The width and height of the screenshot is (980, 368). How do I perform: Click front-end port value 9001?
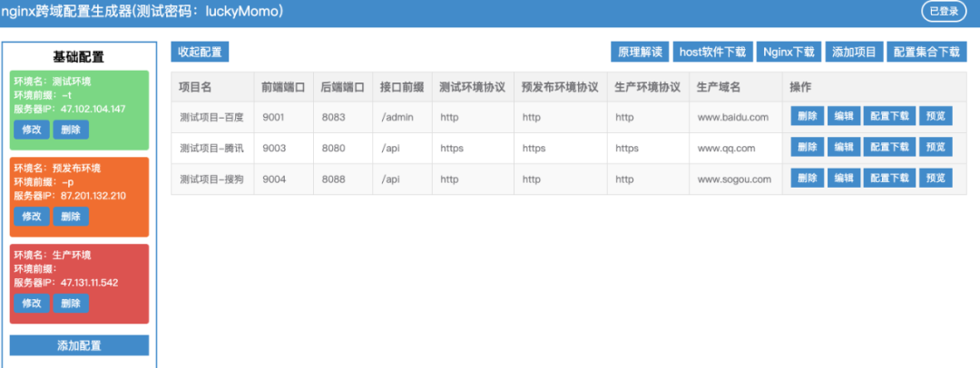click(x=273, y=118)
